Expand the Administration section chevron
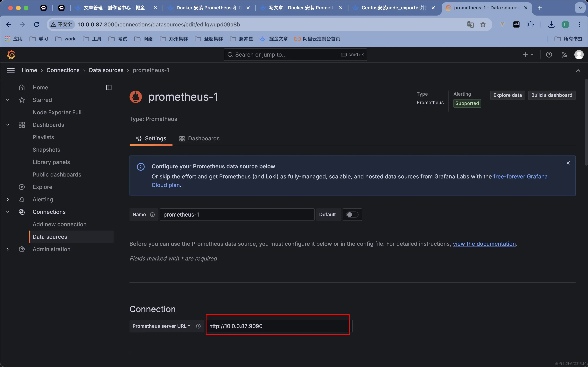Viewport: 588px width, 367px height. point(8,249)
